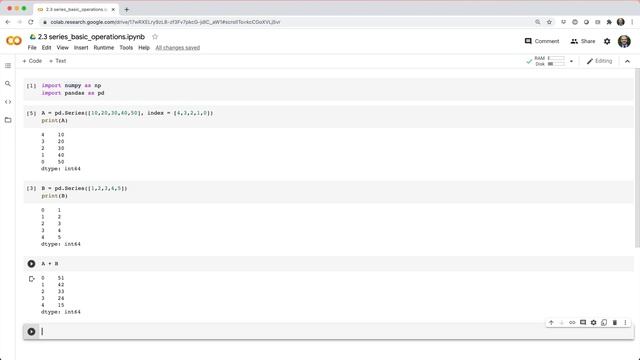Open the Edit menu

[47, 48]
